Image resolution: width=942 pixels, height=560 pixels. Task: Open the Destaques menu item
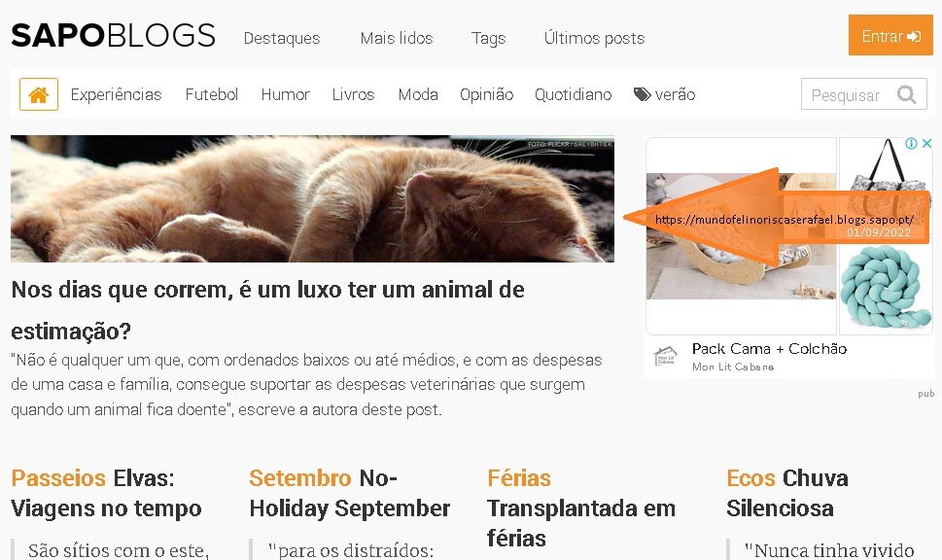coord(282,38)
